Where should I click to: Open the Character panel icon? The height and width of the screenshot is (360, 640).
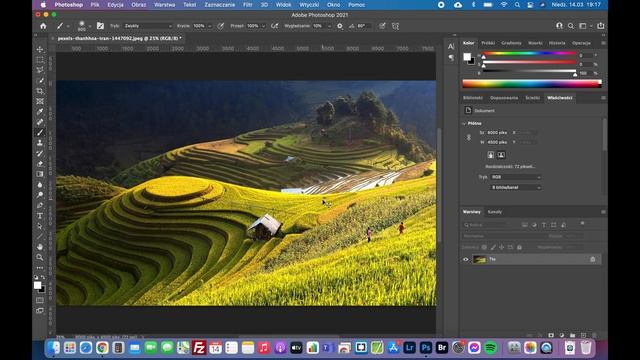[451, 47]
